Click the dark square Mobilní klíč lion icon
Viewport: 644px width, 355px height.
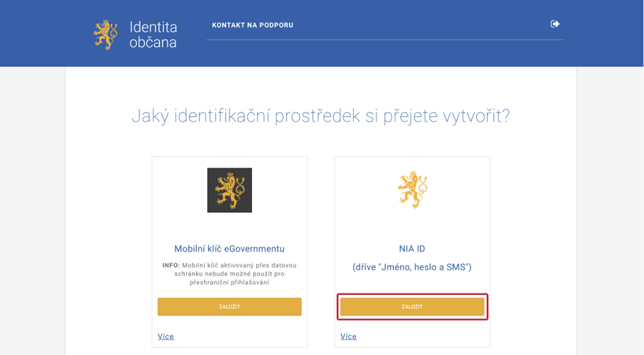[229, 190]
